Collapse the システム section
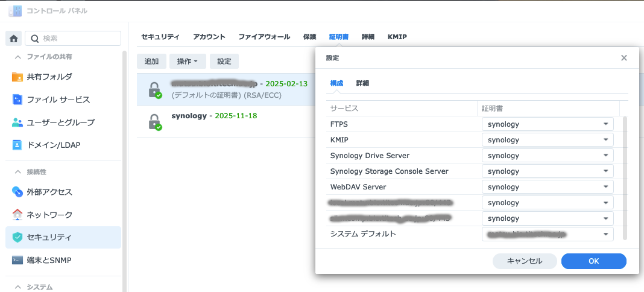 [17, 287]
